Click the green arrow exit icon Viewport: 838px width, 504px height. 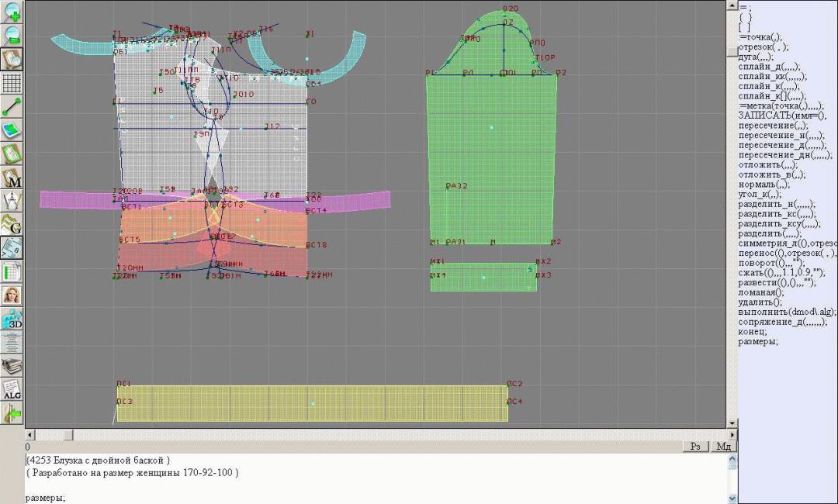point(12,413)
